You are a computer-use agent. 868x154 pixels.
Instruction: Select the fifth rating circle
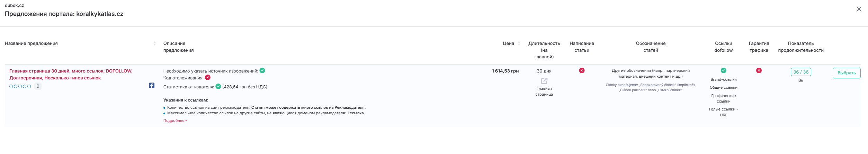(29, 86)
